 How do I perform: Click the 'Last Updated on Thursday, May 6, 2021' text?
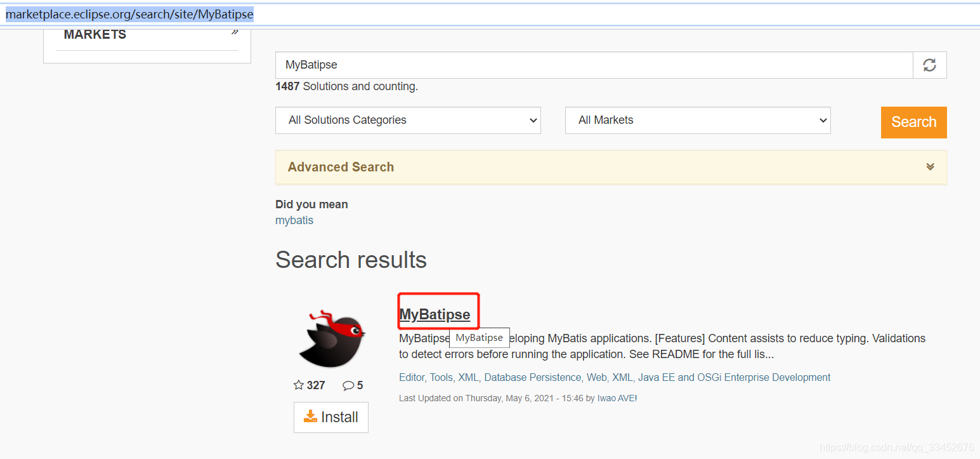click(x=479, y=398)
